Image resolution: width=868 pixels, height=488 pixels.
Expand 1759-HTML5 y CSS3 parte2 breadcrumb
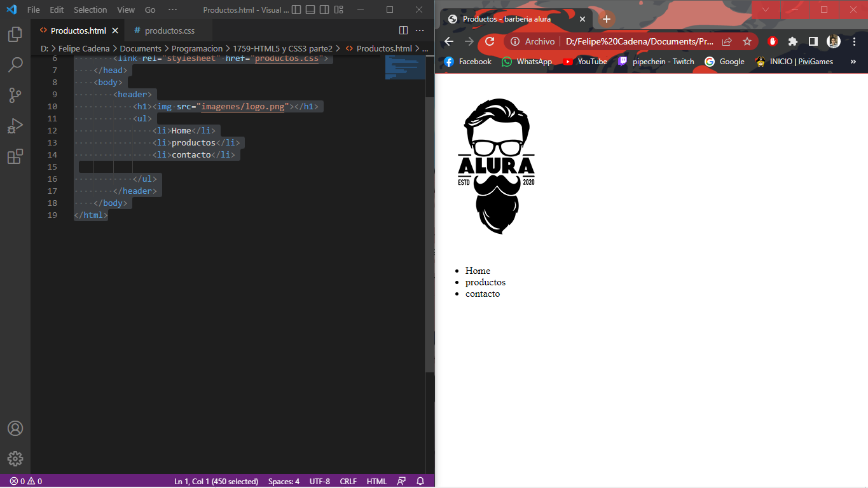click(282, 48)
